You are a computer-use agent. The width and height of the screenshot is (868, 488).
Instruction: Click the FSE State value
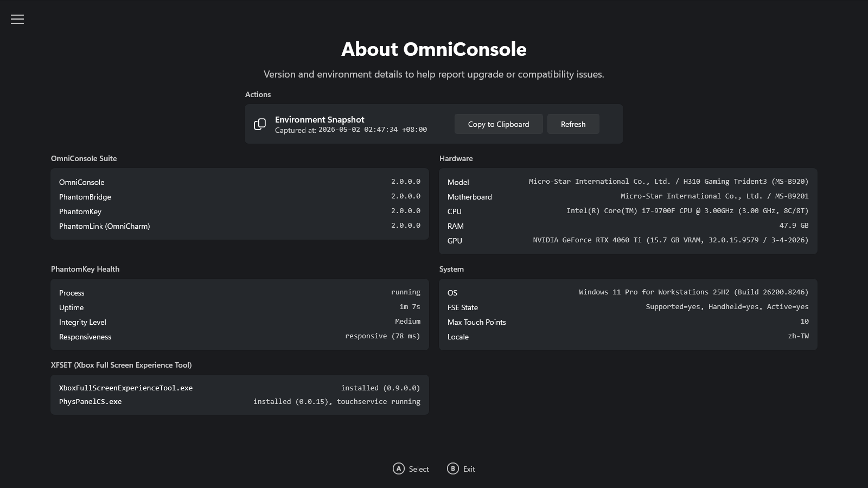coord(727,307)
